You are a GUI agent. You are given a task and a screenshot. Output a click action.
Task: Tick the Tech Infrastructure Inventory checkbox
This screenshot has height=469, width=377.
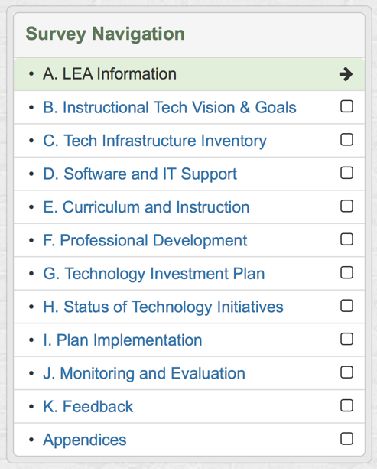tap(347, 140)
